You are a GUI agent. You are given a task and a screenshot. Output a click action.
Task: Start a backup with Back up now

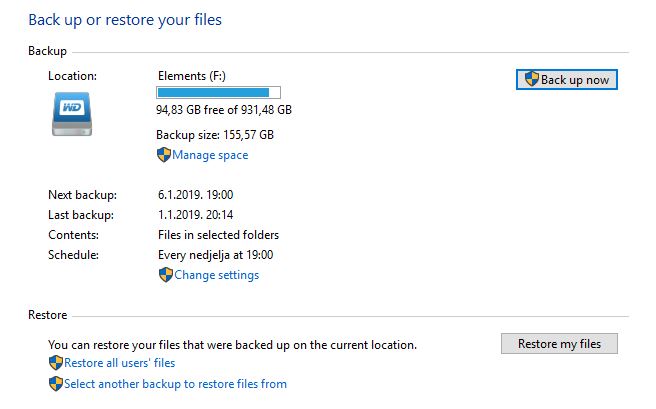[566, 79]
